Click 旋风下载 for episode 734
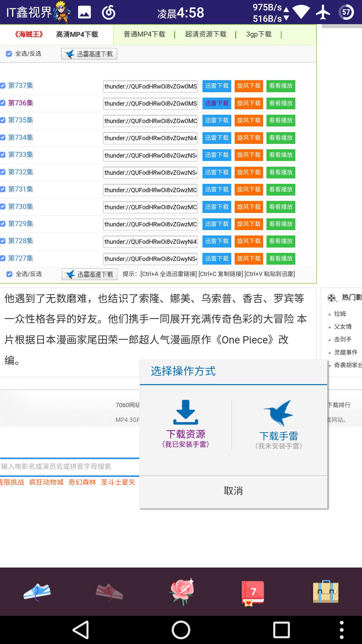The width and height of the screenshot is (362, 644). point(249,138)
